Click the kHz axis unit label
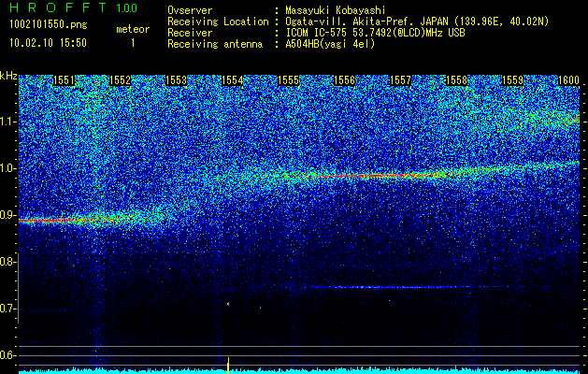This screenshot has width=588, height=374. click(8, 76)
